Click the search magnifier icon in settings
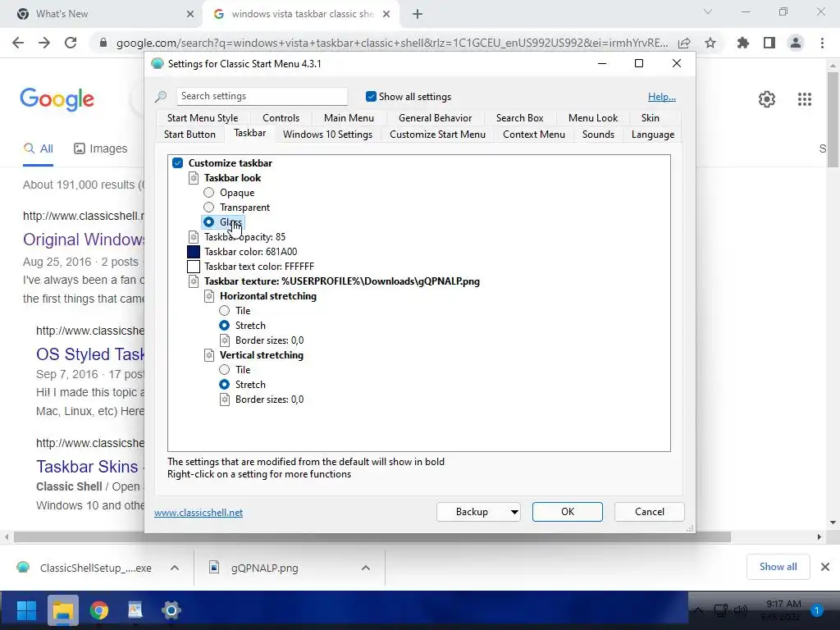840x630 pixels. coord(160,97)
